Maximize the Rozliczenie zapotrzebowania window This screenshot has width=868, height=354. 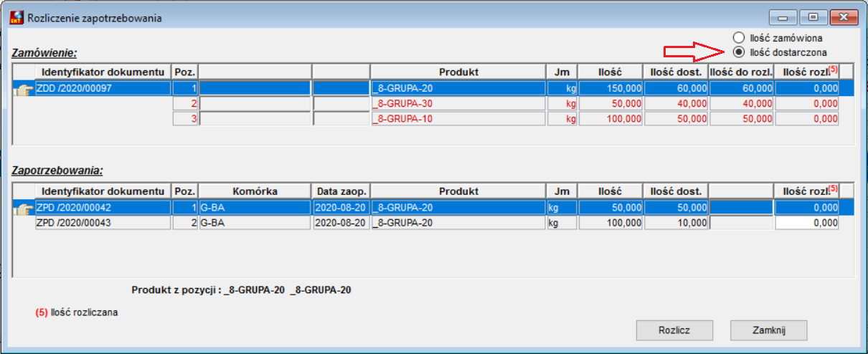[813, 16]
